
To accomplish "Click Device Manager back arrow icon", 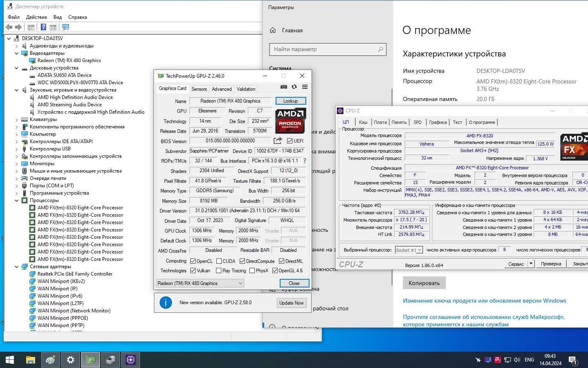I will [9, 27].
